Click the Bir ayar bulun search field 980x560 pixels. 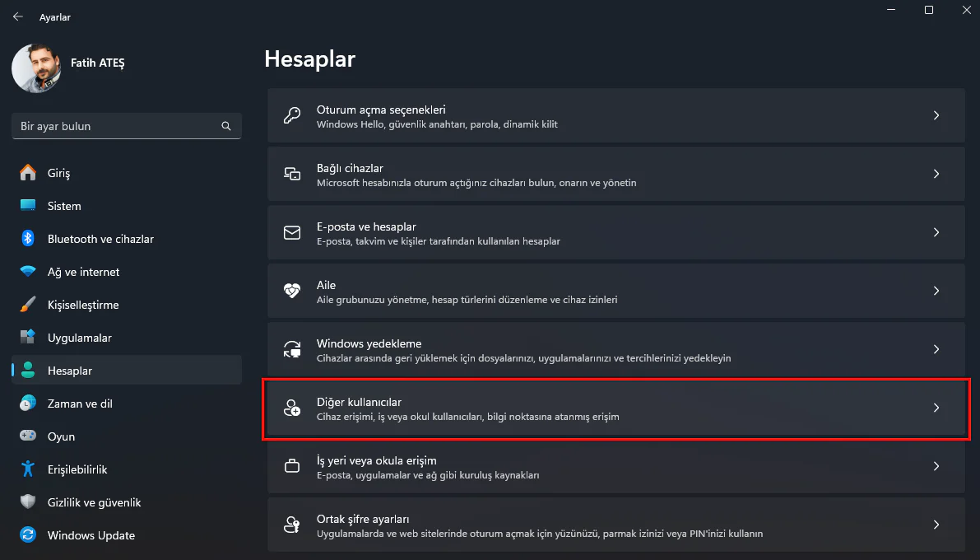pyautogui.click(x=123, y=126)
